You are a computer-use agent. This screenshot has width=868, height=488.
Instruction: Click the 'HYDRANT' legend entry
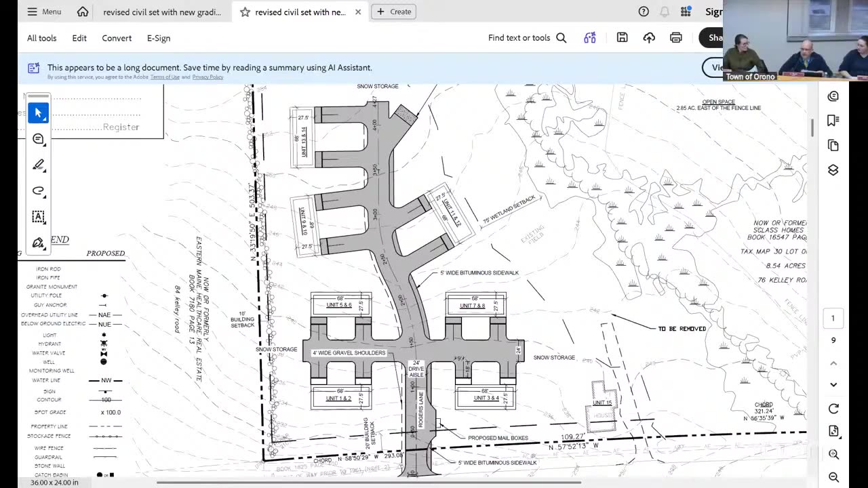pos(50,344)
